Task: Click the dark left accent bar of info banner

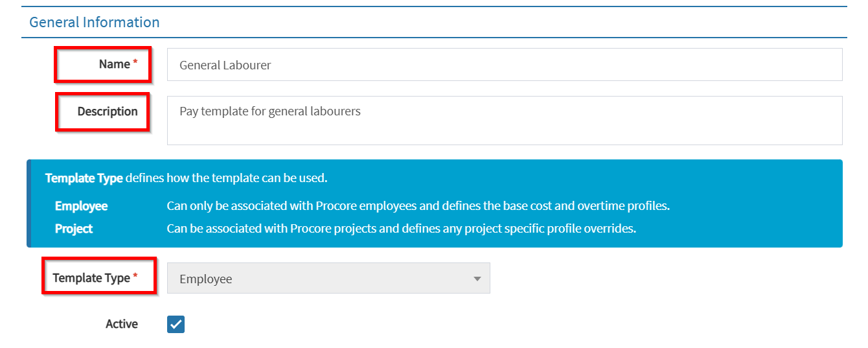Action: pos(29,203)
